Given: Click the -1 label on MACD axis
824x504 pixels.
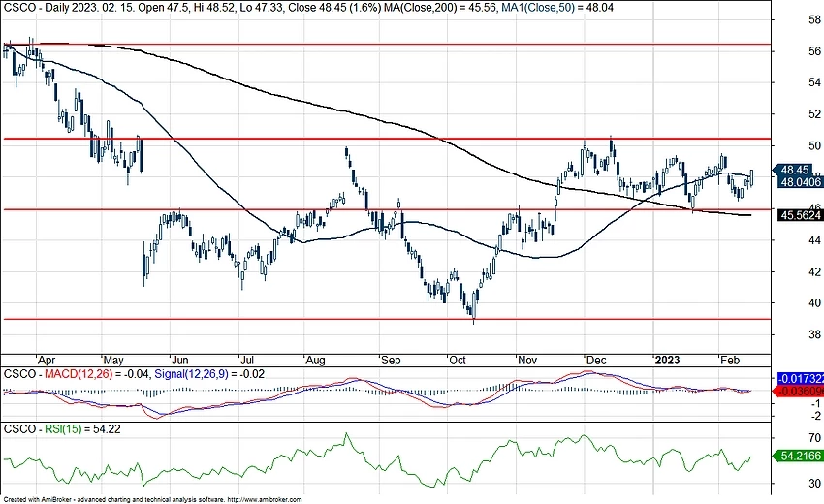Looking at the screenshot, I should [x=815, y=403].
